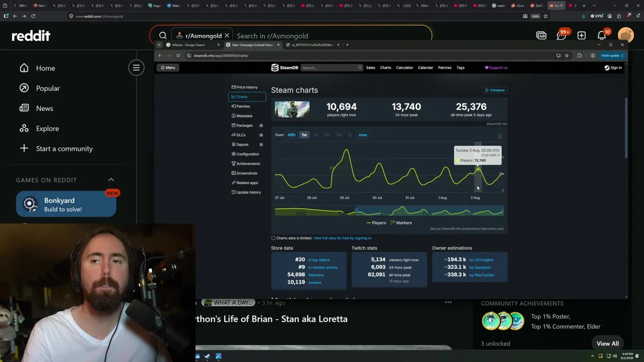Open Patches tab in SteamDB sidebar

(x=247, y=106)
